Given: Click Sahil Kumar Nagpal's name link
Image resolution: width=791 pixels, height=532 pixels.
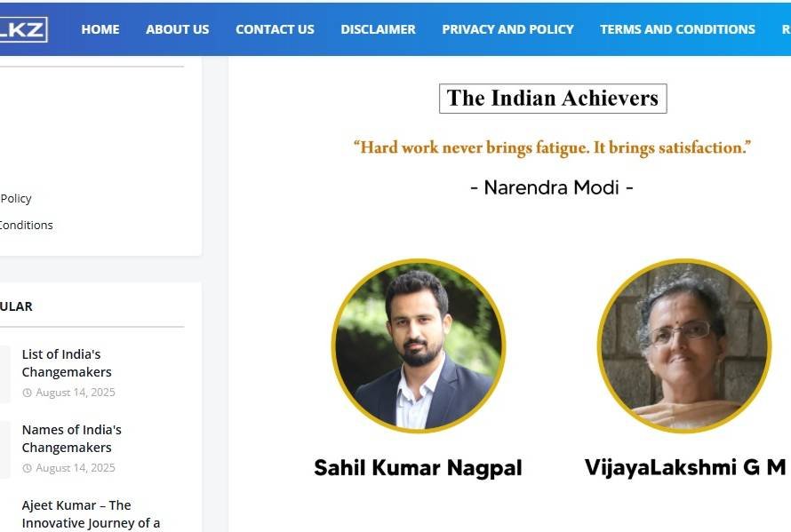Looking at the screenshot, I should [418, 467].
